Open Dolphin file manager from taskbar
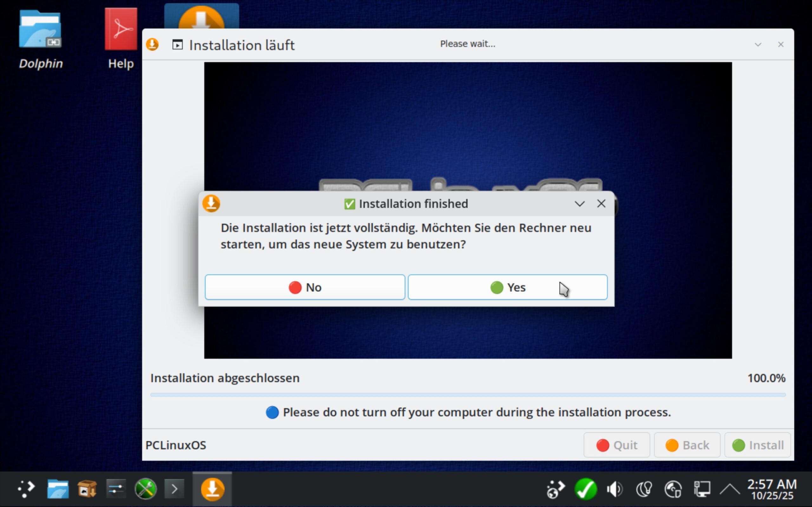The height and width of the screenshot is (507, 812). pyautogui.click(x=58, y=489)
